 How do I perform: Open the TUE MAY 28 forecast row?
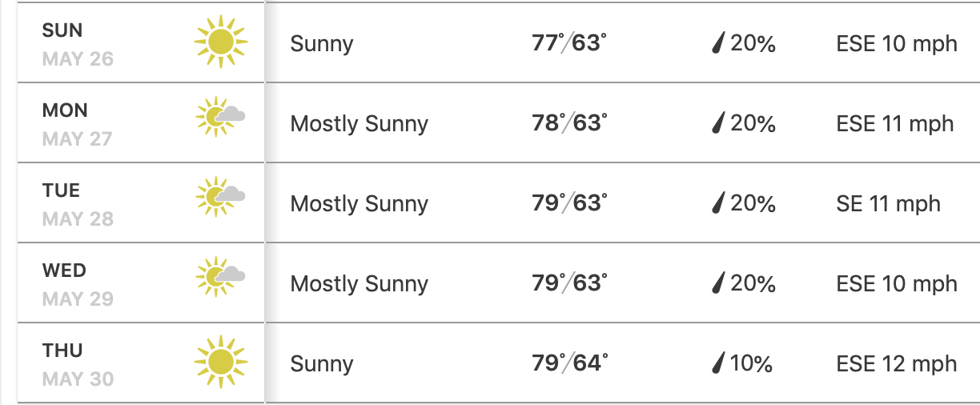(141, 202)
